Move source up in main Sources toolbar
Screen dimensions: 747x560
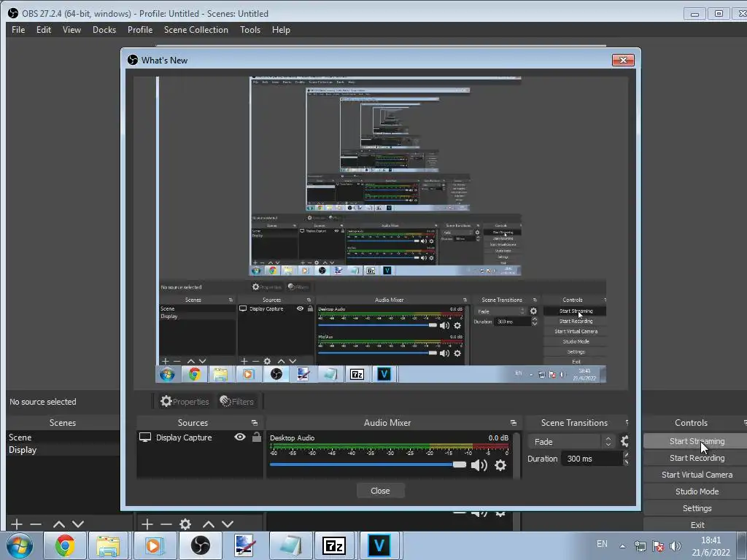[209, 524]
